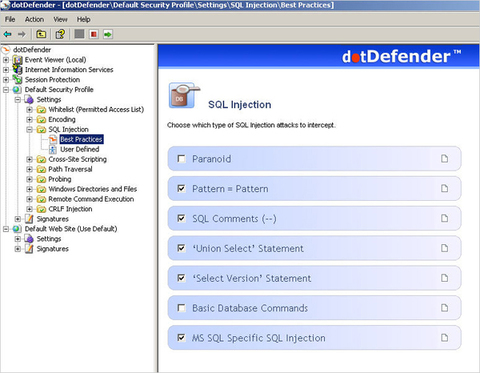Collapse the SQL Injection tree node
The image size is (480, 373).
click(30, 129)
